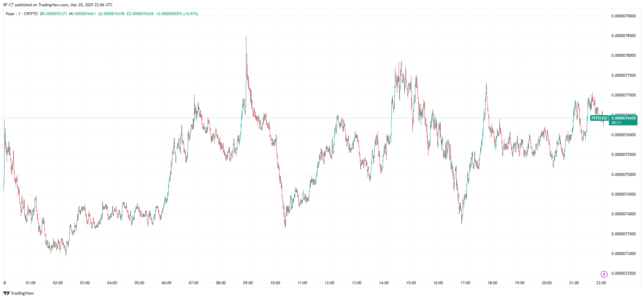Click price axis label 0.0000072500
This screenshot has width=644, height=299.
pyautogui.click(x=623, y=273)
